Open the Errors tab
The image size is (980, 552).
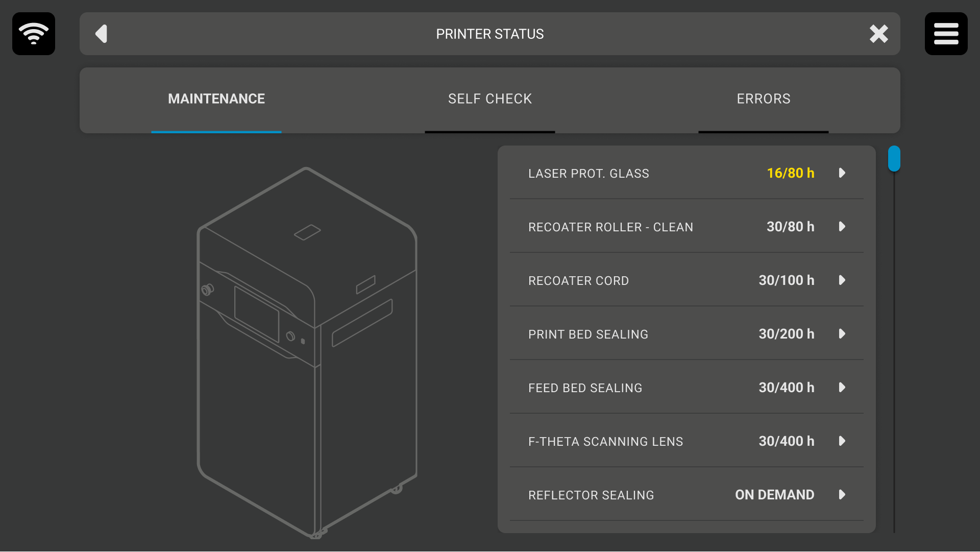point(763,99)
